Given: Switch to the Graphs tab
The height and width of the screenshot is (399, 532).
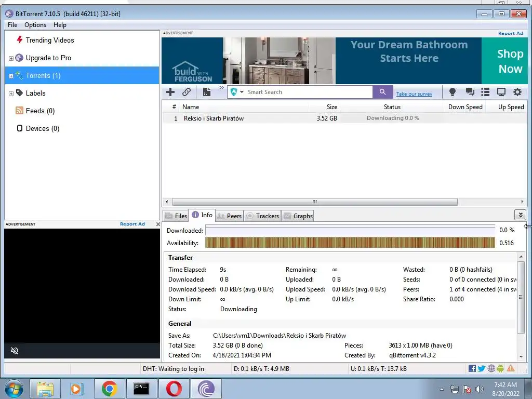Looking at the screenshot, I should click(298, 216).
